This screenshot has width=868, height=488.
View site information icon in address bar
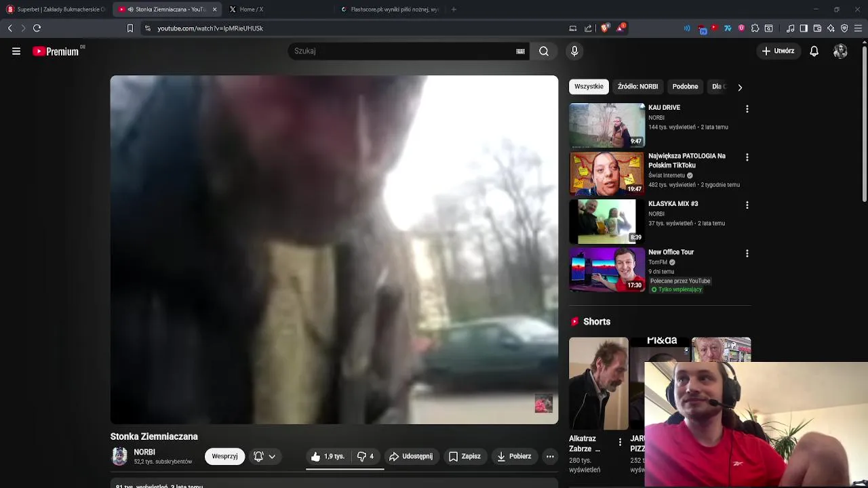148,28
